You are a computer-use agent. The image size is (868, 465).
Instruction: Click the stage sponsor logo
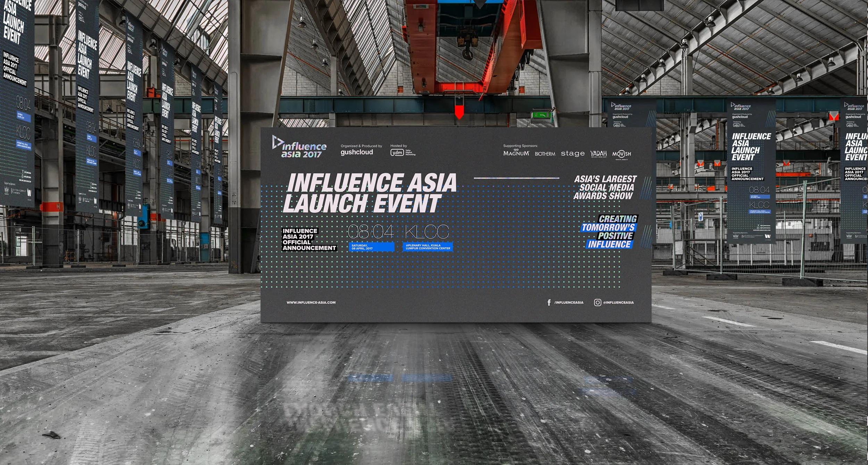(x=573, y=153)
